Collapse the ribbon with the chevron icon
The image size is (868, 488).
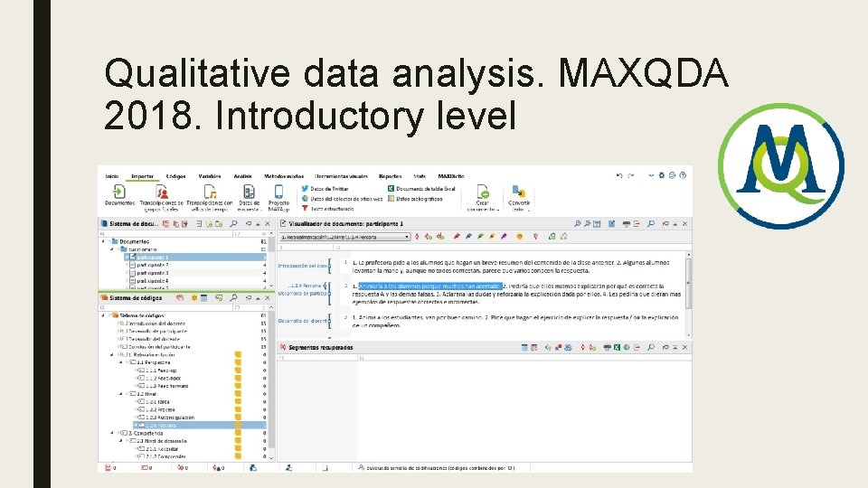pos(651,175)
